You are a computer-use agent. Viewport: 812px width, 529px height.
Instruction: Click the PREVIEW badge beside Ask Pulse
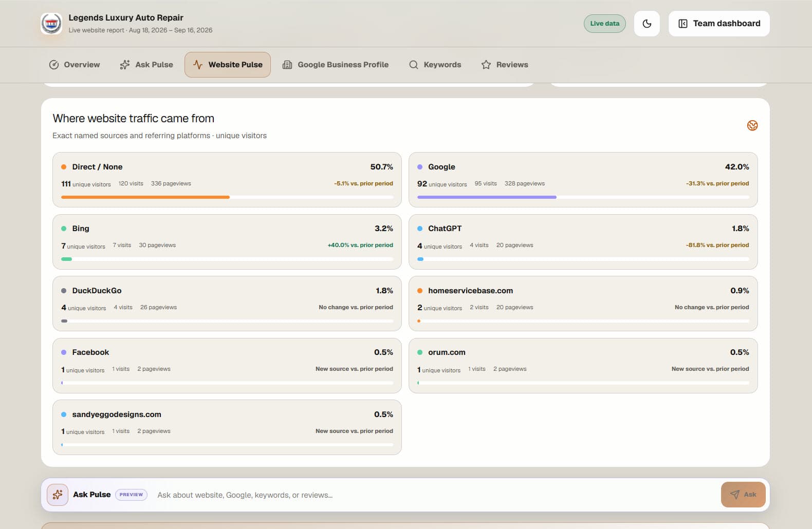click(132, 495)
